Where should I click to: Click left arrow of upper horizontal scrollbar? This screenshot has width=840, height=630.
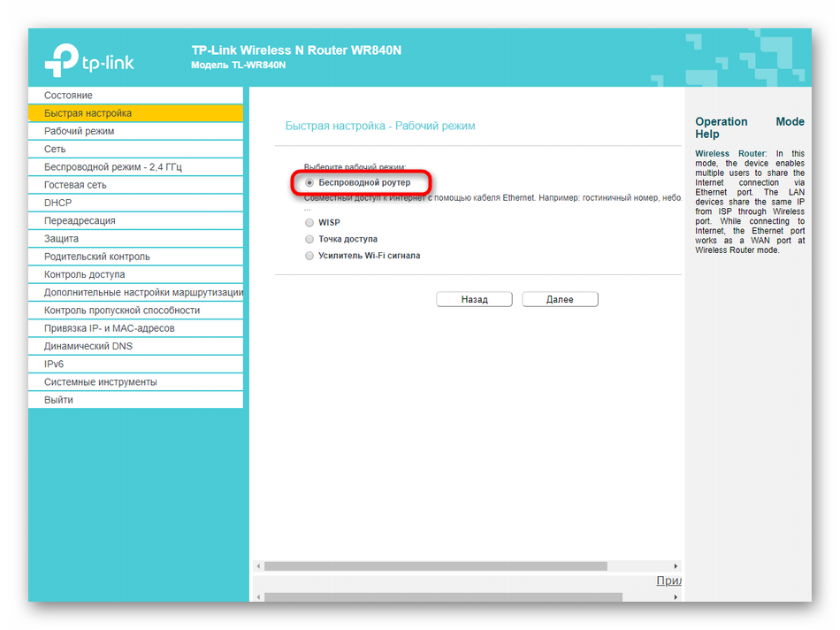tap(258, 566)
